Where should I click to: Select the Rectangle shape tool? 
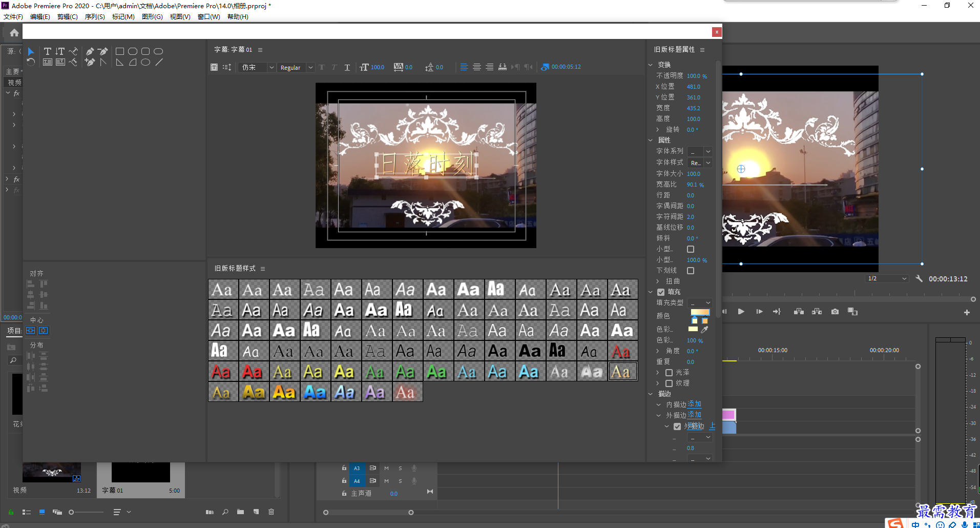click(x=120, y=51)
